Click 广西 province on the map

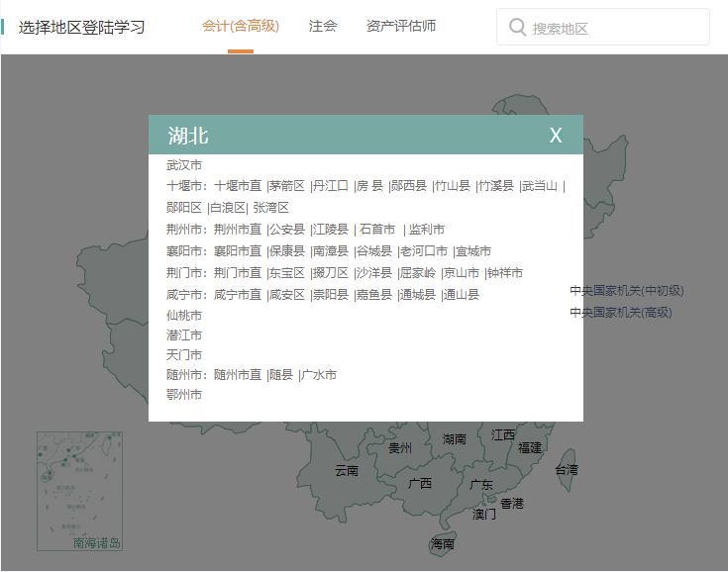420,484
